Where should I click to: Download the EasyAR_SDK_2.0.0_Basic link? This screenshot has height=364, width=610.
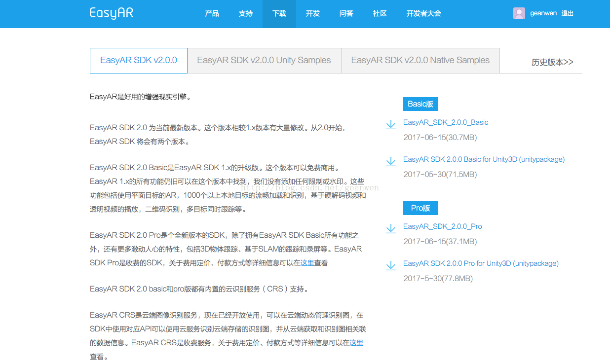(x=446, y=122)
